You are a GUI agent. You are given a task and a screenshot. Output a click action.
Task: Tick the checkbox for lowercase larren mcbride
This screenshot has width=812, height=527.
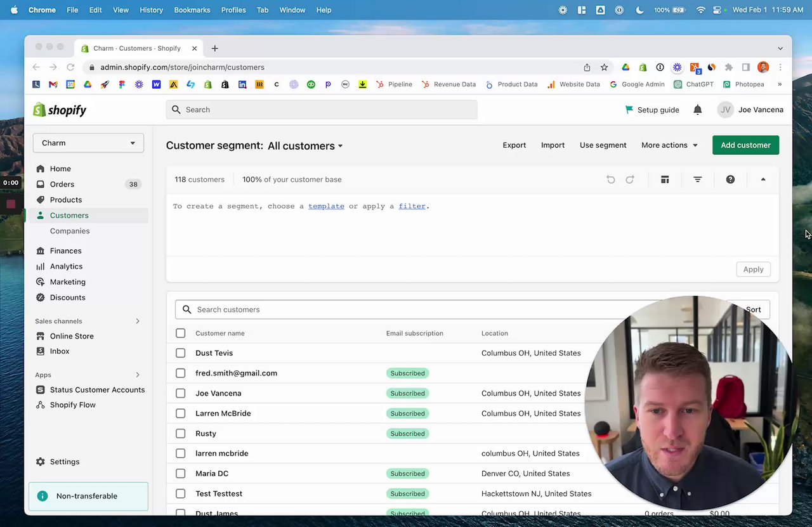(x=181, y=453)
